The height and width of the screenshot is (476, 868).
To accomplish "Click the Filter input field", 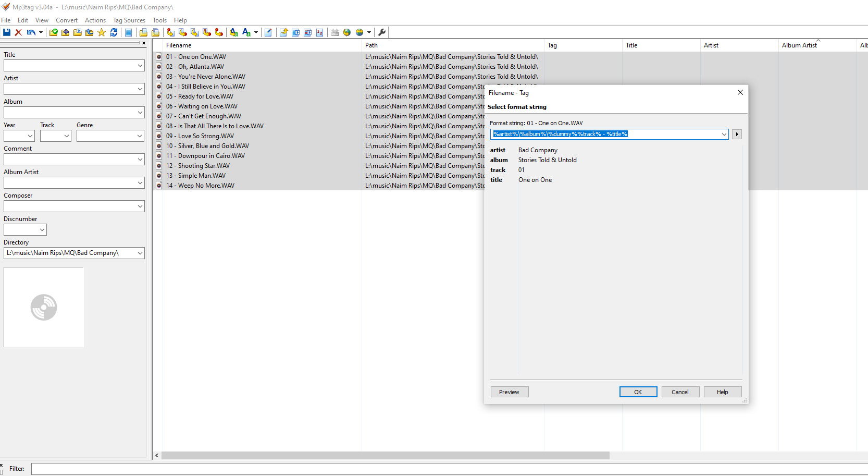I will click(x=448, y=469).
